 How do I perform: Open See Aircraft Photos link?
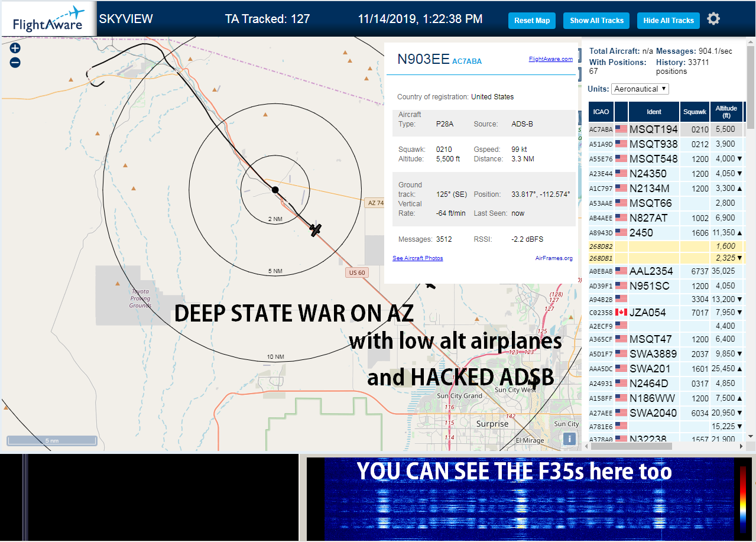417,258
